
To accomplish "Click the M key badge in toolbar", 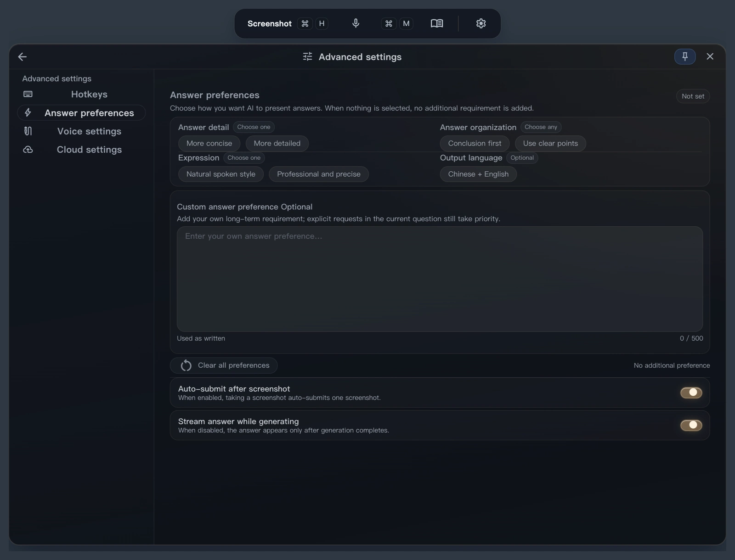I will [x=406, y=23].
